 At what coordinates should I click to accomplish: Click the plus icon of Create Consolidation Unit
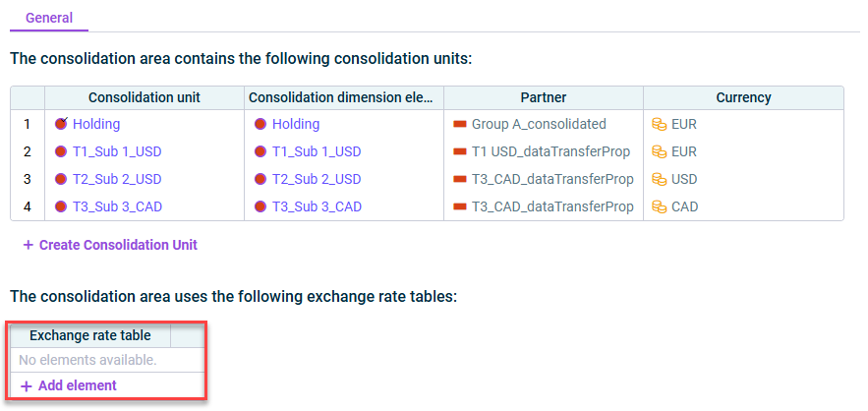(29, 245)
